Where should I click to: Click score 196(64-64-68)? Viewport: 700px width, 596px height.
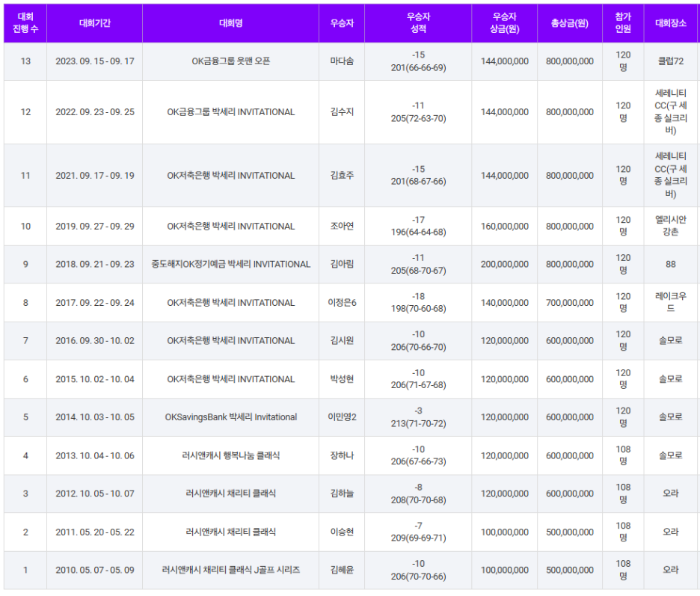pyautogui.click(x=418, y=232)
